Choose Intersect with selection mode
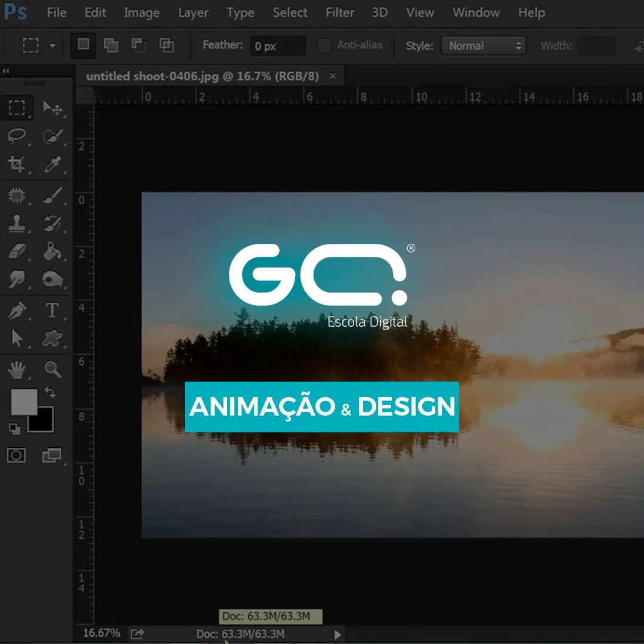The height and width of the screenshot is (644, 644). pyautogui.click(x=167, y=45)
